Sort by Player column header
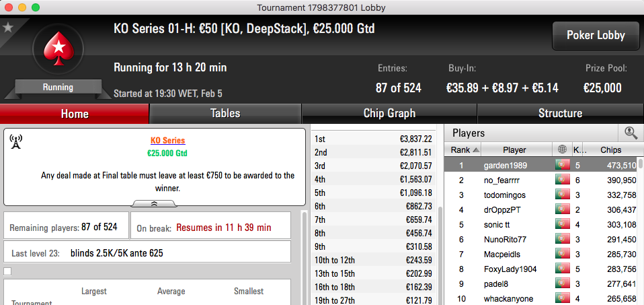Viewport: 644px width, 305px height. 517,150
